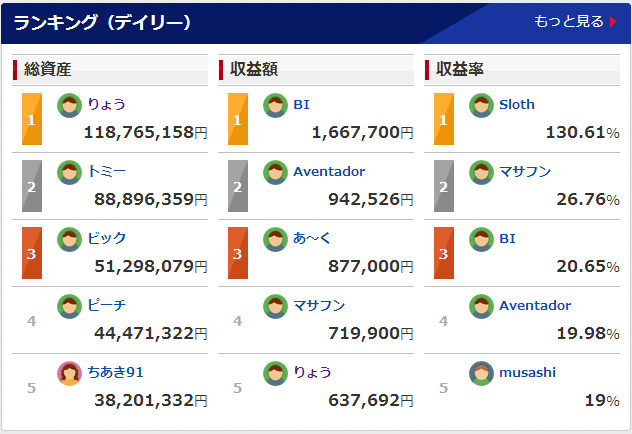Open りょう's profile in 総資産 column
This screenshot has width=632, height=434.
point(106,104)
